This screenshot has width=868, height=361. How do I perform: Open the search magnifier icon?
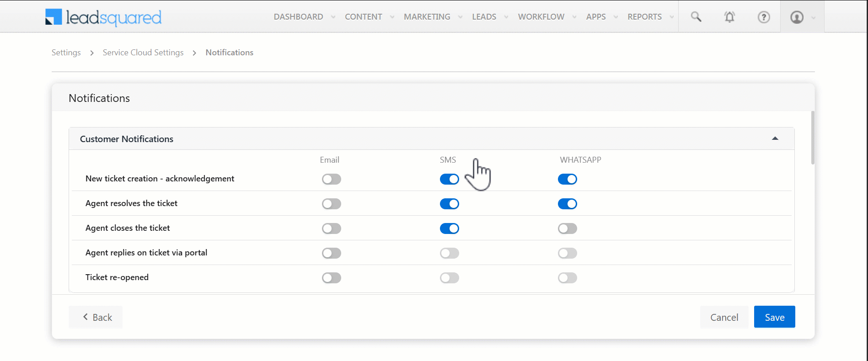pos(696,17)
